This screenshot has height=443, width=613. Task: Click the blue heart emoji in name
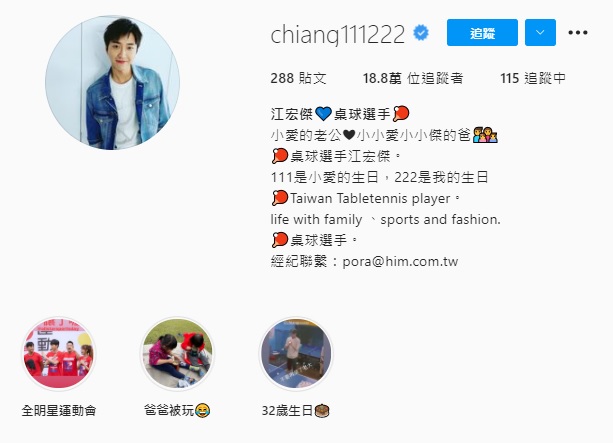click(x=323, y=114)
